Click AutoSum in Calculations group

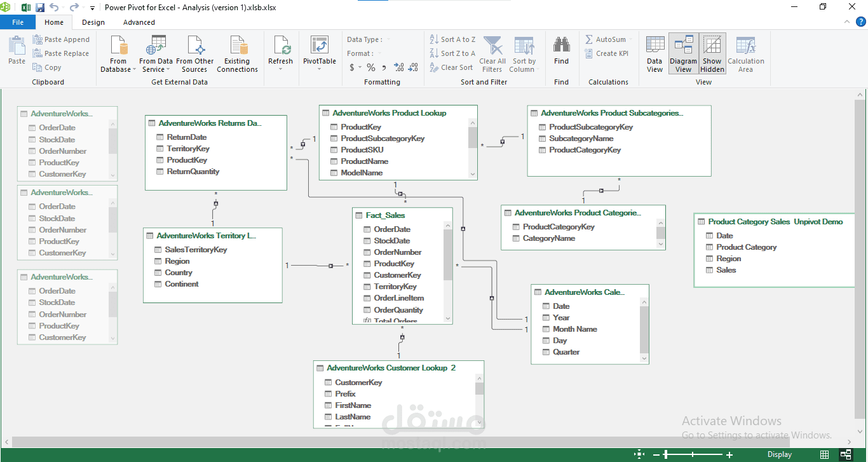pos(606,39)
